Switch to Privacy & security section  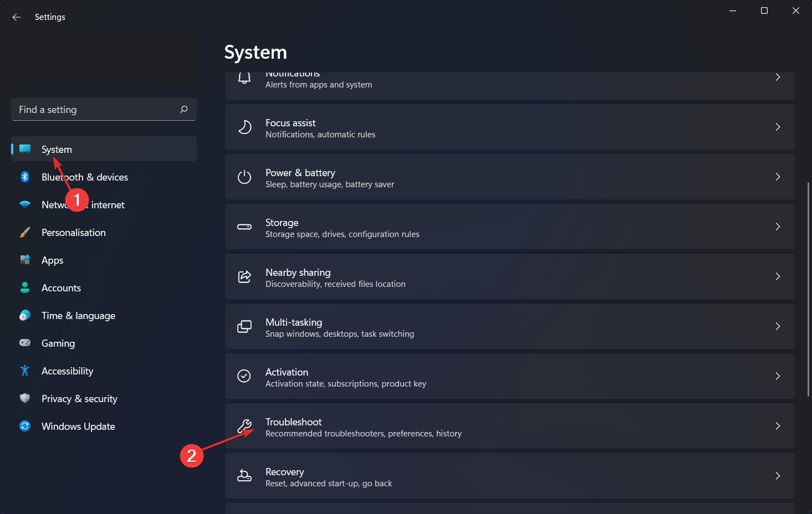(104, 398)
